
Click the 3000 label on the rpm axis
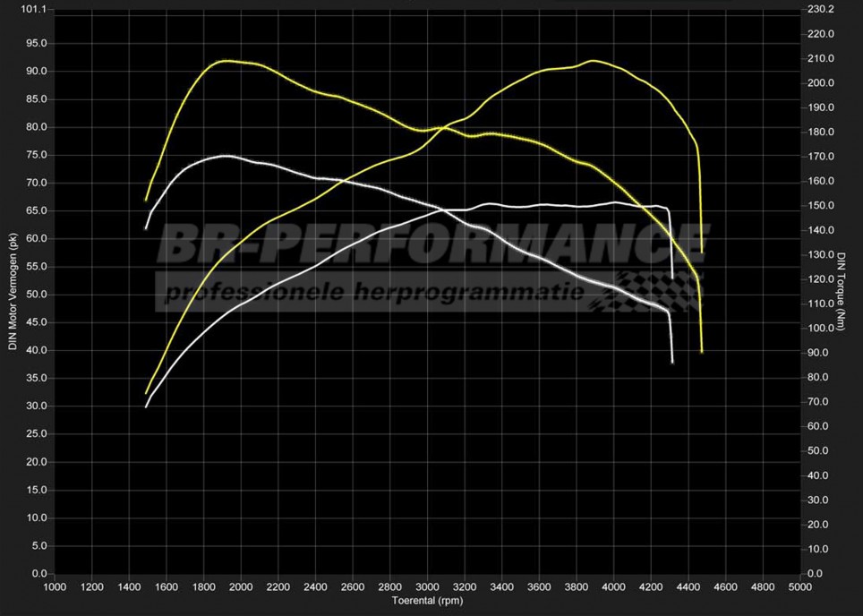pyautogui.click(x=428, y=587)
